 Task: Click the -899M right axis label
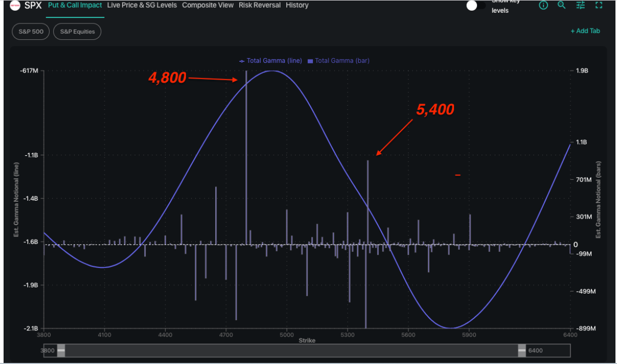pyautogui.click(x=585, y=329)
